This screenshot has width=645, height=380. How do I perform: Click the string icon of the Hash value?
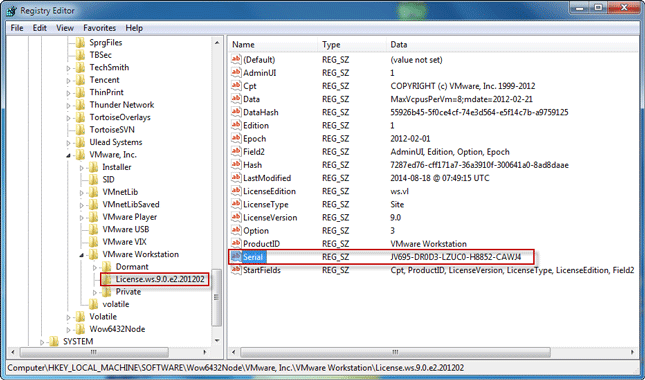(x=236, y=165)
